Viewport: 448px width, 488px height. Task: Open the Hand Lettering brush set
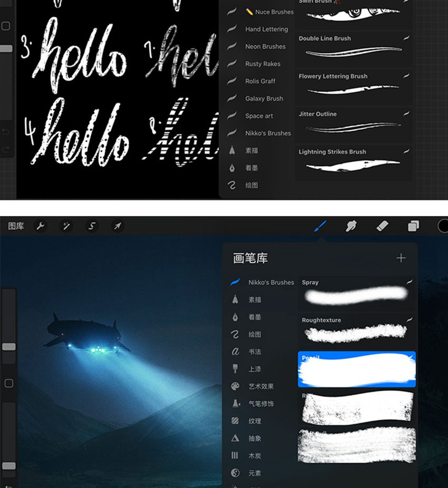(266, 29)
